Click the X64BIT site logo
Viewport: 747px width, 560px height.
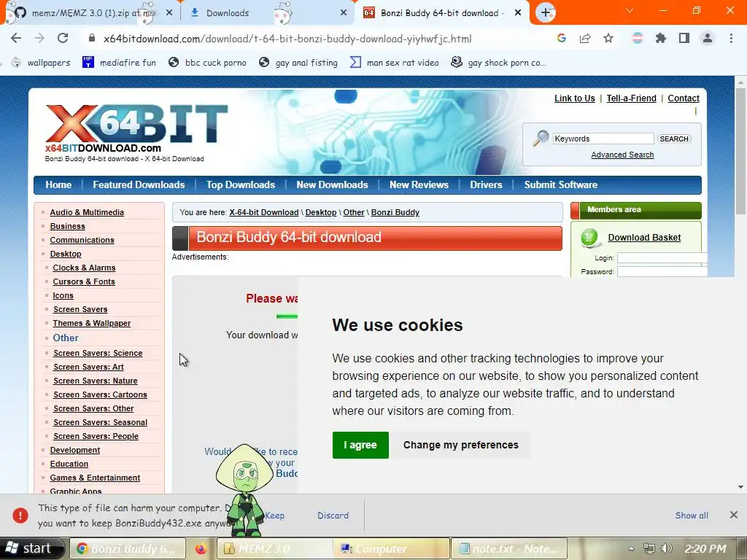click(x=136, y=125)
